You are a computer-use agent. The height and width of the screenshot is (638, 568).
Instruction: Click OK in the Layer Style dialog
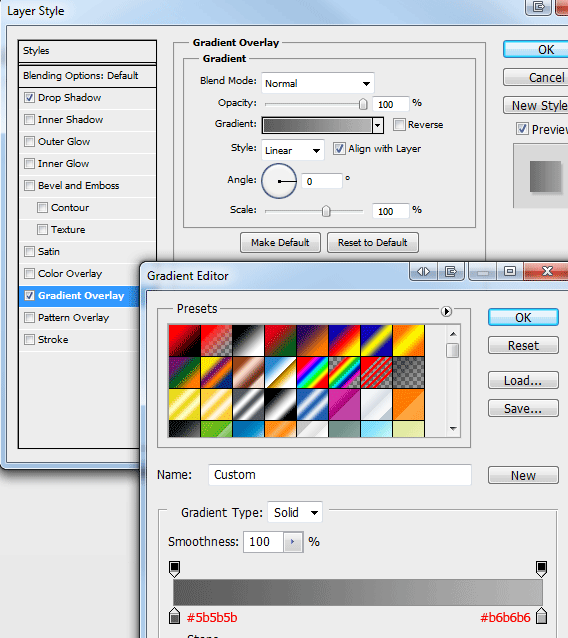(x=535, y=49)
